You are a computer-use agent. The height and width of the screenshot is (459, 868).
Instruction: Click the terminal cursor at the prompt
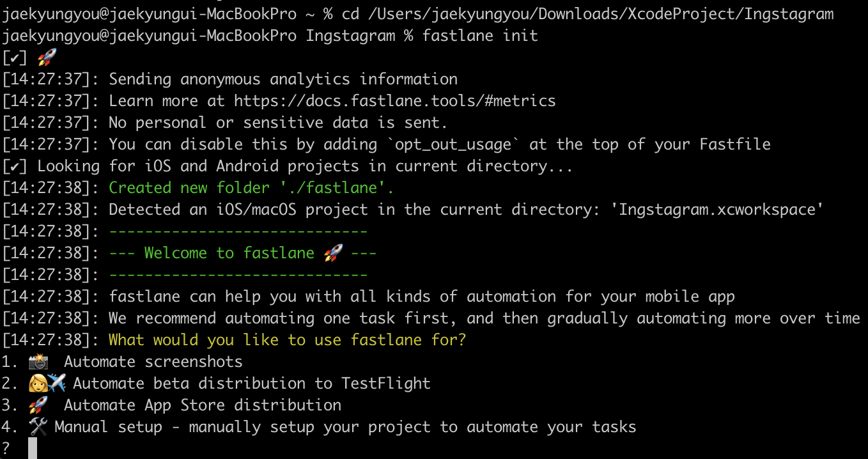click(33, 449)
